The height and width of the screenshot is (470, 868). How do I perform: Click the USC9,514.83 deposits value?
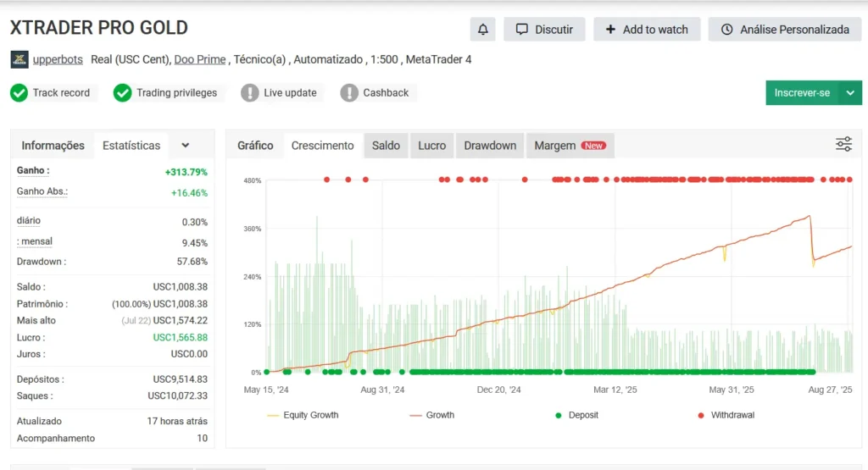pyautogui.click(x=181, y=379)
